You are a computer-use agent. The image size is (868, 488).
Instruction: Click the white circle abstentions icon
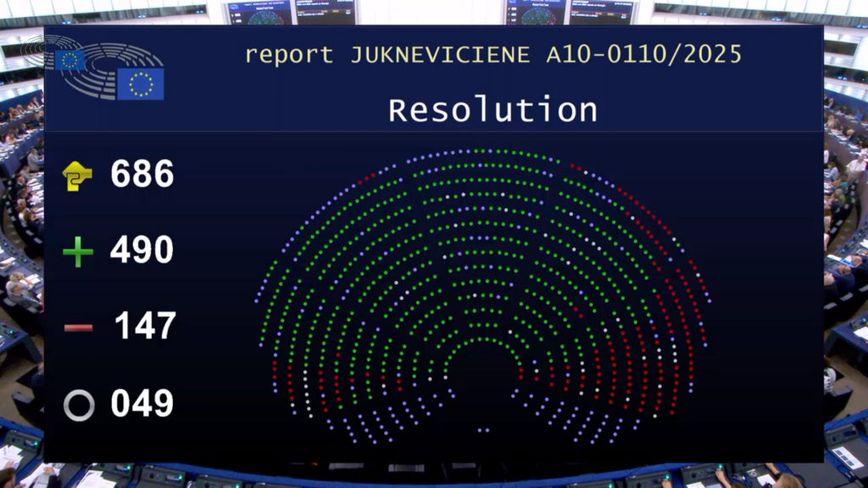click(x=79, y=405)
